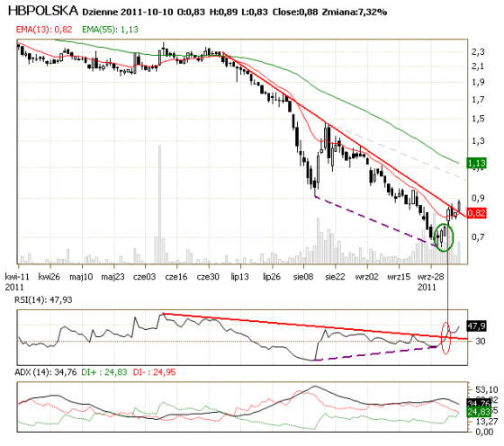Click the kwi-11 date axis label
Viewport: 504px width, 446px height.
(17, 277)
